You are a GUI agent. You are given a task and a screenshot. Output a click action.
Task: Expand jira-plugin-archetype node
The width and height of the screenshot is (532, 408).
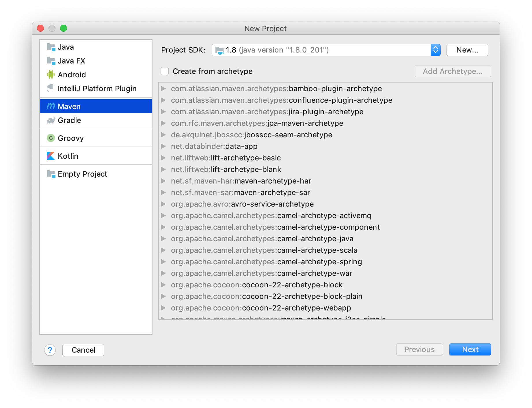pos(163,111)
